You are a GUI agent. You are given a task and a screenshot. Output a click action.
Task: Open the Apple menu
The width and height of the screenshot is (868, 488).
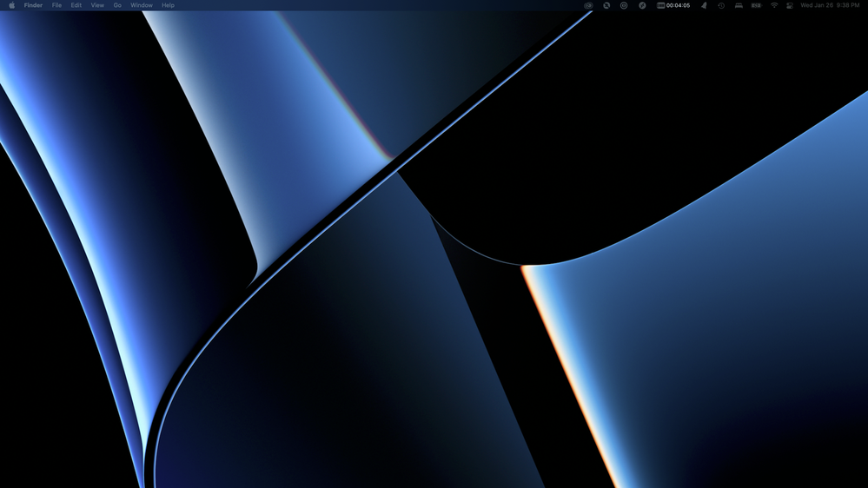[x=11, y=5]
